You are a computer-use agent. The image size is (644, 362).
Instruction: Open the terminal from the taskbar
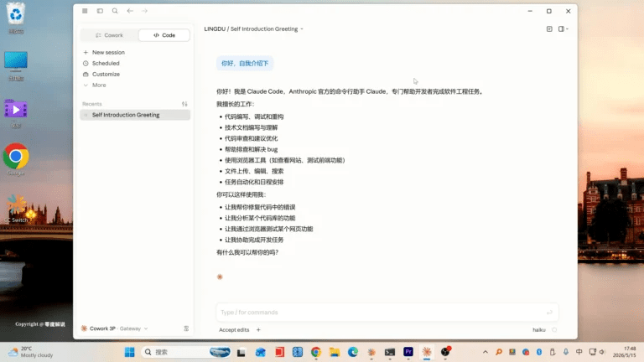pyautogui.click(x=390, y=352)
